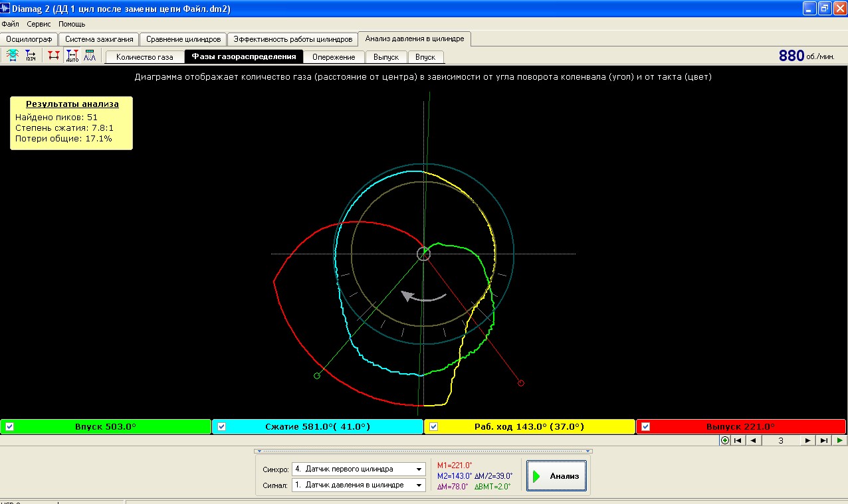The width and height of the screenshot is (848, 504).
Task: Switch to the Осциллограф tab
Action: coord(29,39)
